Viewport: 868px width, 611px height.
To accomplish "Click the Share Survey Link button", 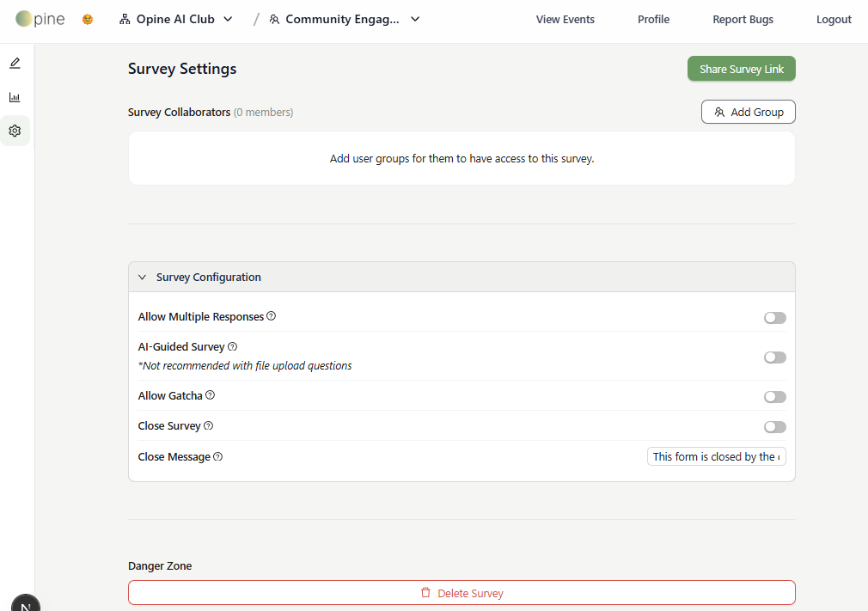I will pos(741,69).
